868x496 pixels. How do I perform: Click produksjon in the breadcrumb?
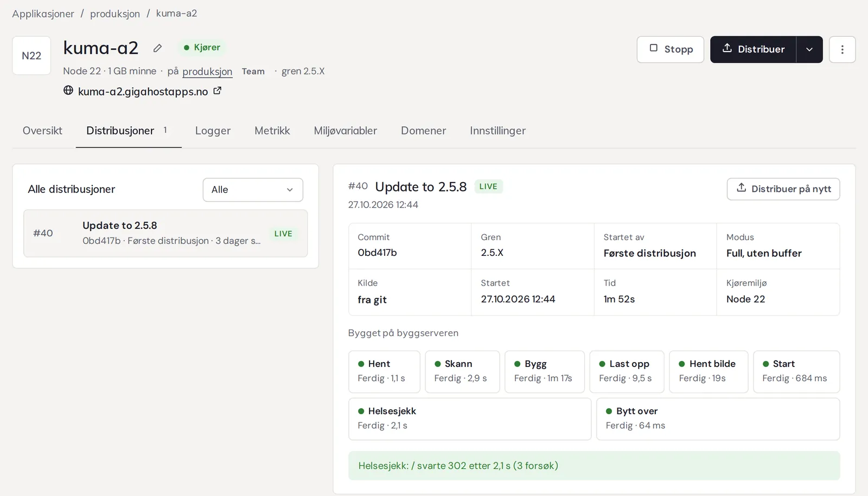[x=115, y=14]
